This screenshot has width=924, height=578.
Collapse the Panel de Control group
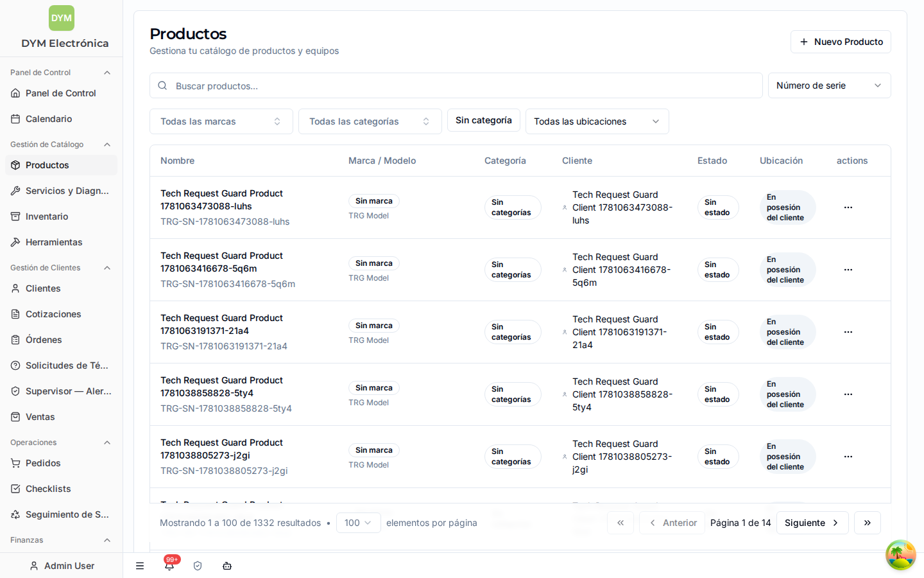[107, 73]
